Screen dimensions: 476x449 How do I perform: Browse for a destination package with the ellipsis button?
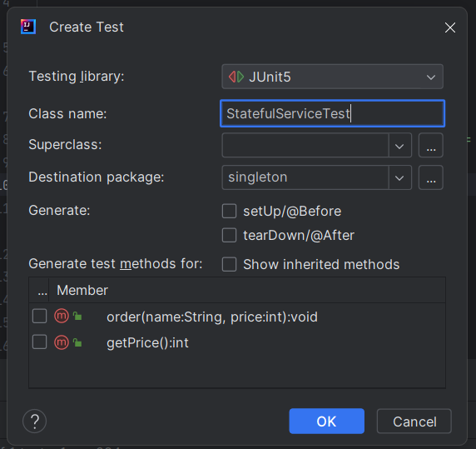pos(431,177)
